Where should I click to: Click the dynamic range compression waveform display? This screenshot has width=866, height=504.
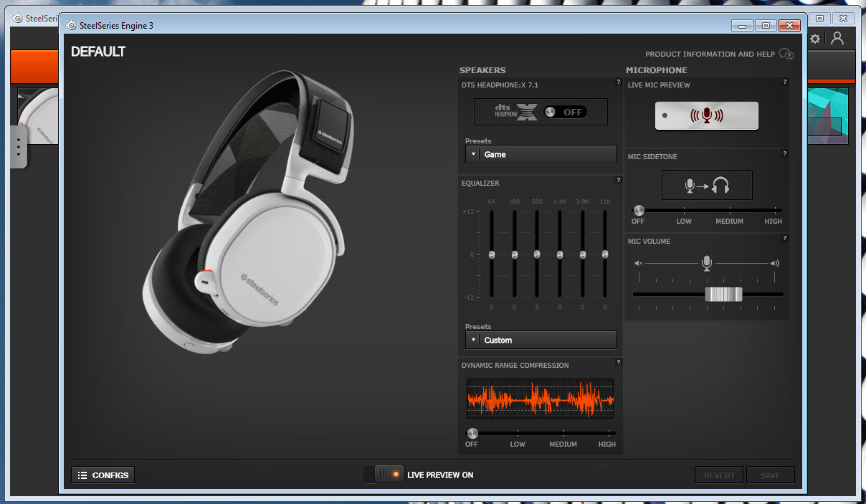coord(541,399)
